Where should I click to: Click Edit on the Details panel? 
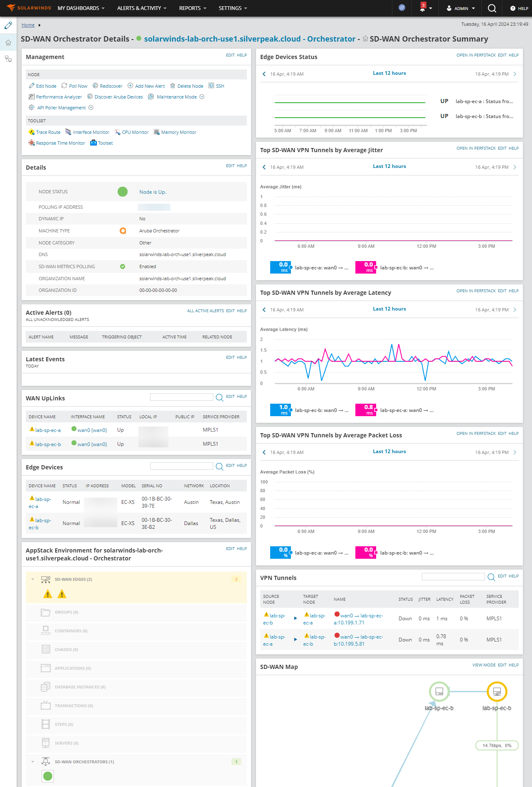[x=230, y=165]
